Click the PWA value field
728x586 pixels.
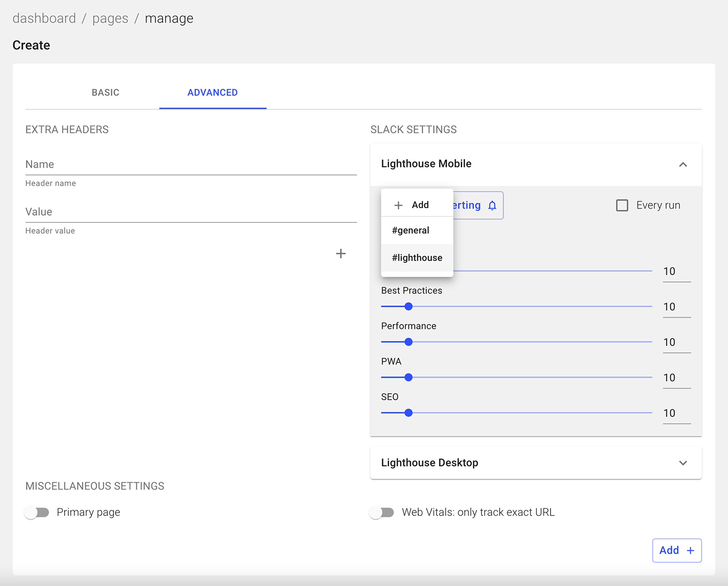(677, 378)
